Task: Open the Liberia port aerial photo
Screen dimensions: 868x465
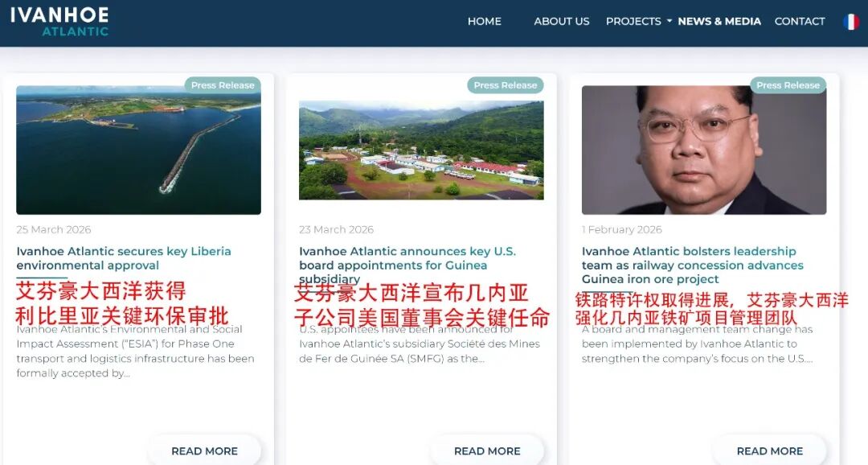Action: pos(138,150)
